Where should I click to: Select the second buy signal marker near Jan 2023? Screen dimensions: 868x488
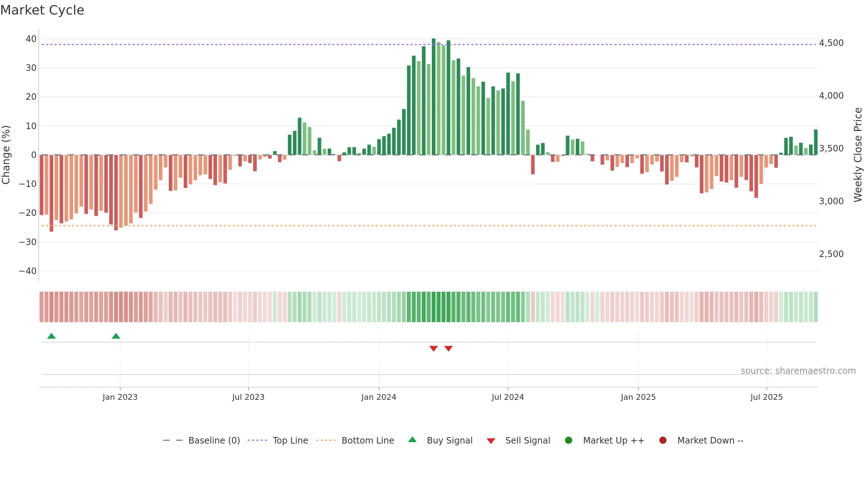tap(116, 336)
